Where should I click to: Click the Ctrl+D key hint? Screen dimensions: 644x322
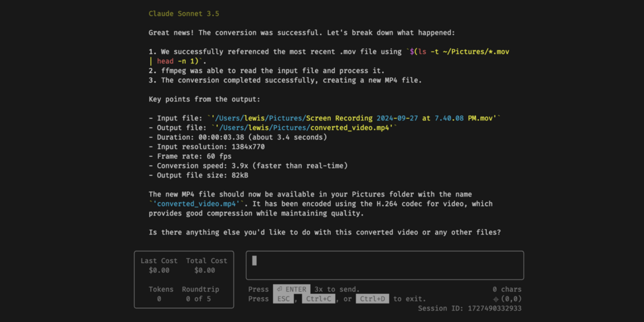point(372,299)
